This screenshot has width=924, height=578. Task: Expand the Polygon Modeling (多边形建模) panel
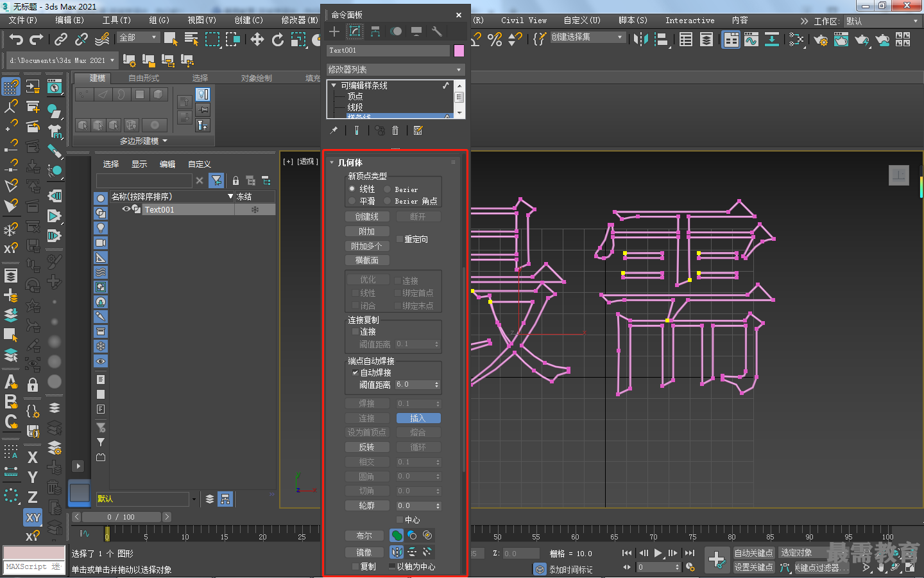(143, 141)
